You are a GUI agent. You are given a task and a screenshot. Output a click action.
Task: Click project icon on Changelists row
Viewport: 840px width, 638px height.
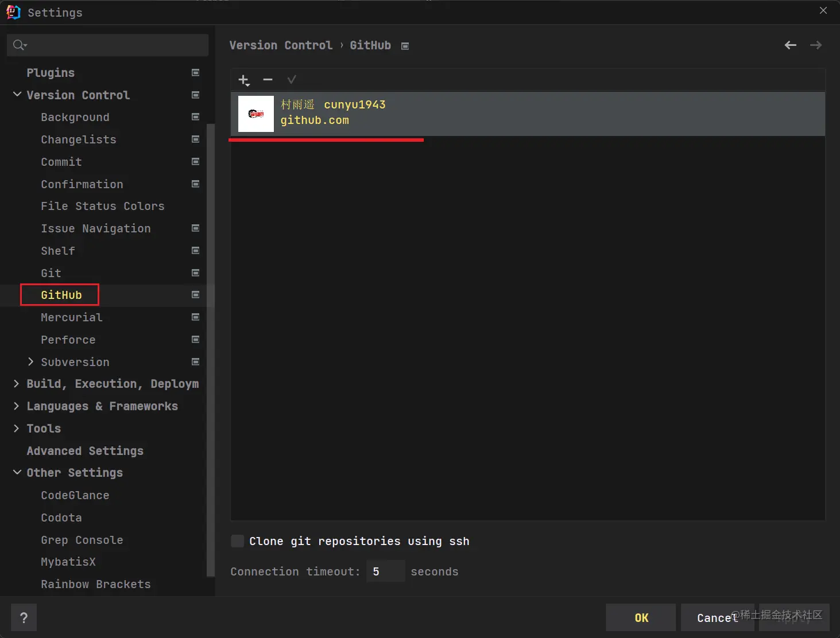[x=195, y=139]
